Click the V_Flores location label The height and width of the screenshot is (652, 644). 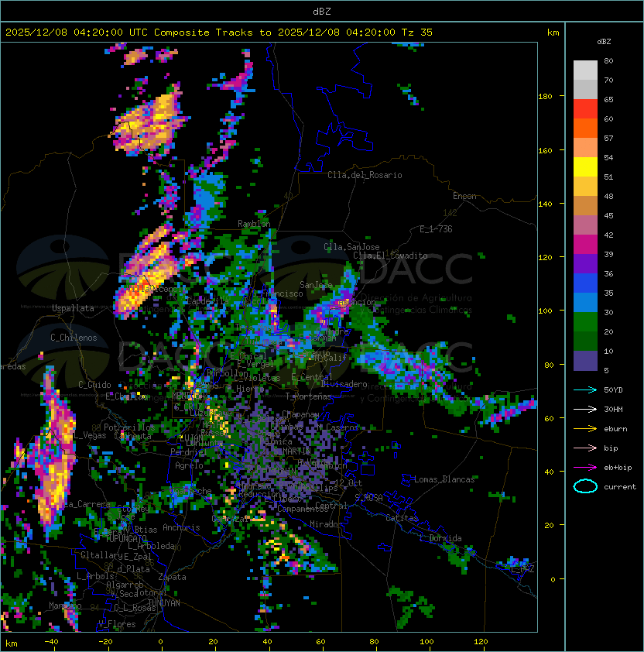117,624
